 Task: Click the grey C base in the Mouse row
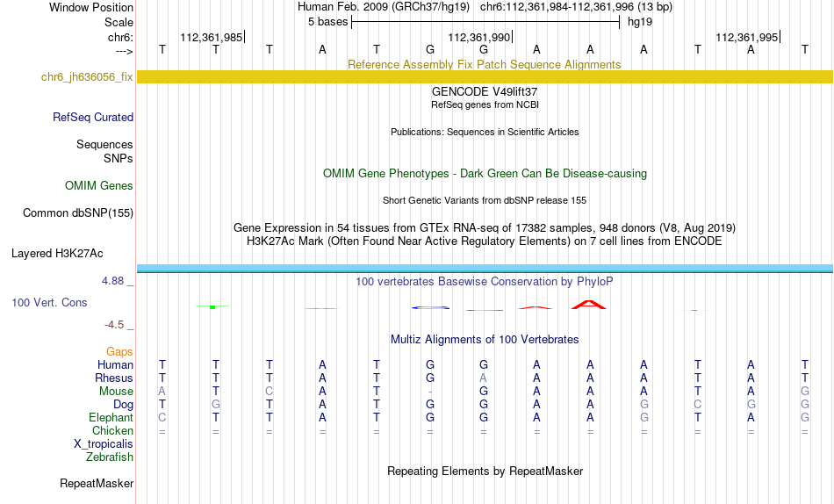tap(270, 392)
